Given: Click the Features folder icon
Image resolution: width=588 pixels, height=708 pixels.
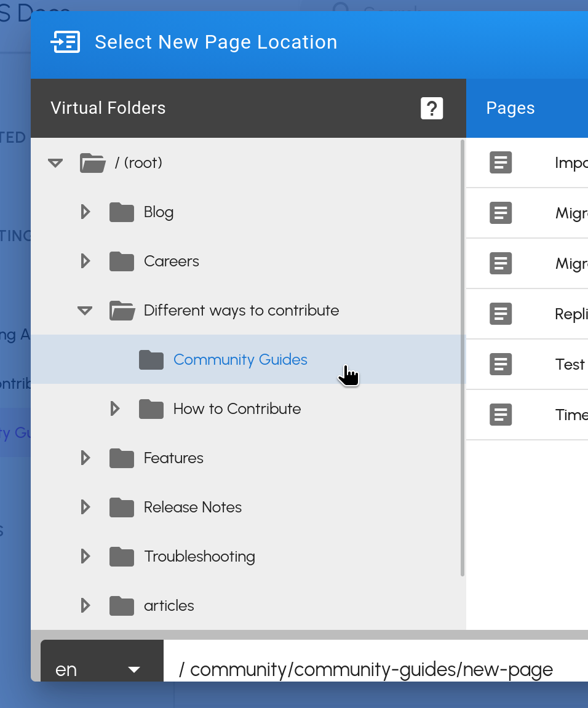Looking at the screenshot, I should pos(122,458).
